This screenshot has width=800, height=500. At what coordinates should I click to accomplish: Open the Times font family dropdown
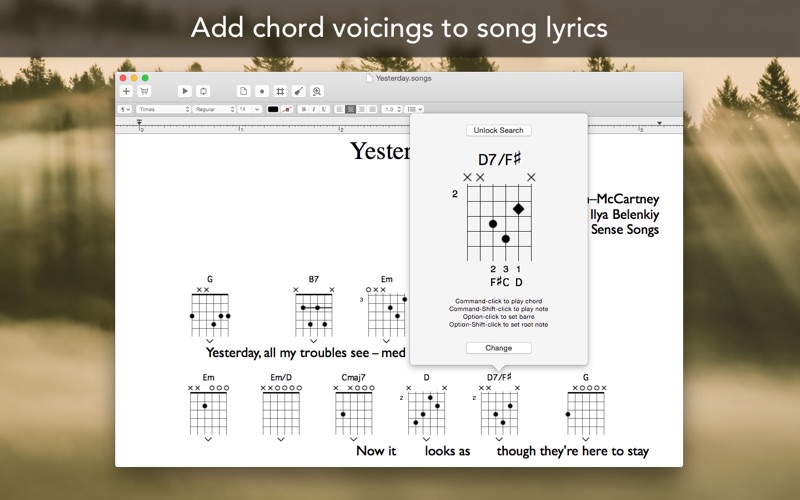[x=163, y=109]
